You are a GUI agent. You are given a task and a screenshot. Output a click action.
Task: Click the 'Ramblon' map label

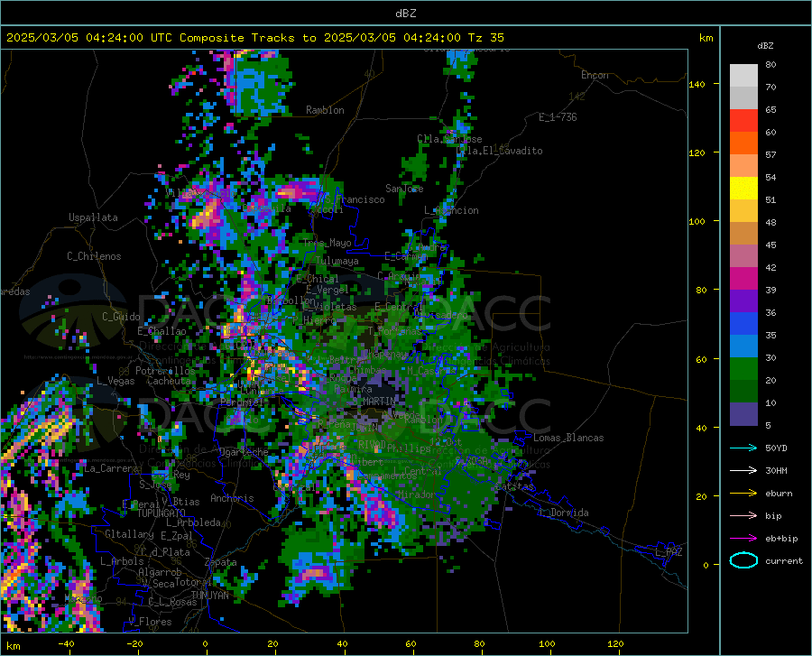point(325,110)
